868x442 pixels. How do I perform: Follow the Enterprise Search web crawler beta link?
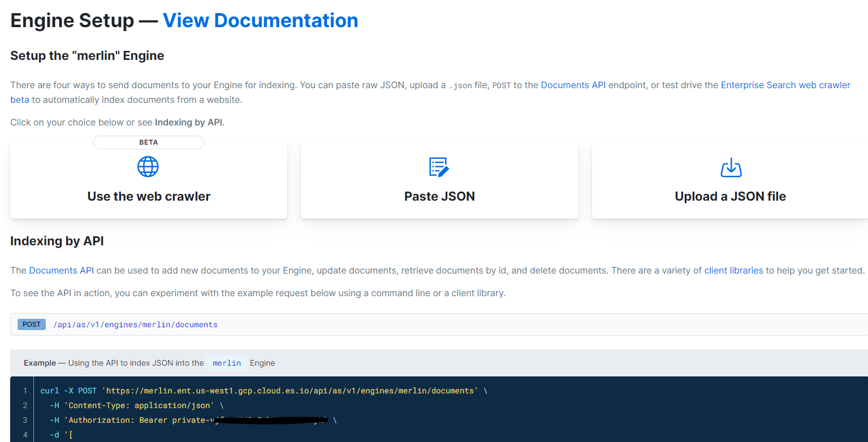point(785,85)
